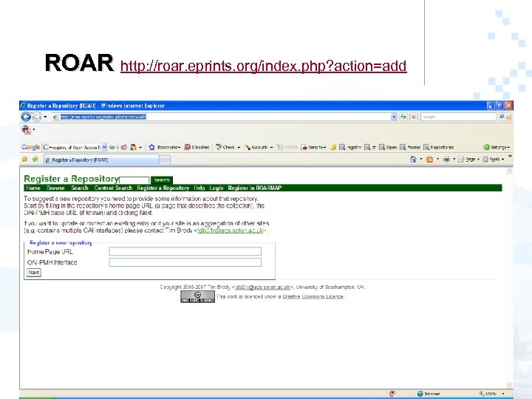Select Home in the green menu bar
Screen dimensions: 532x399
coord(33,188)
